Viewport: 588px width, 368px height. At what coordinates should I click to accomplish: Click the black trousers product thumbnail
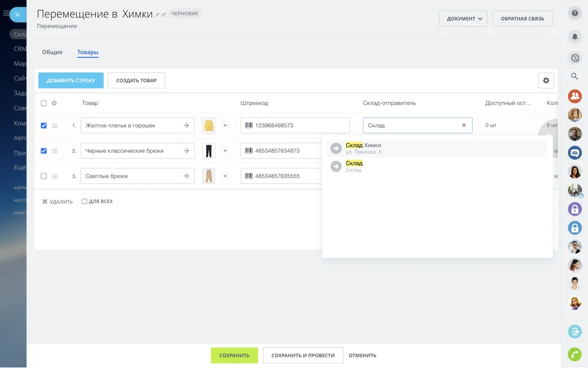coord(209,151)
